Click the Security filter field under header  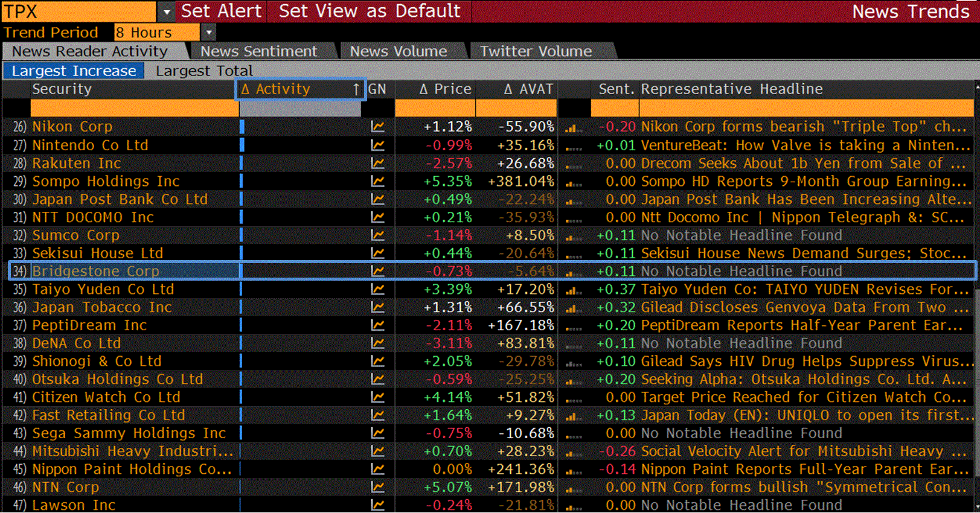pyautogui.click(x=134, y=109)
